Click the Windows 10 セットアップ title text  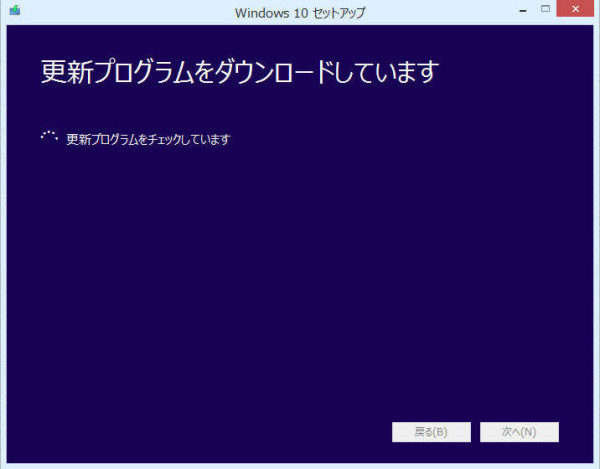[300, 13]
